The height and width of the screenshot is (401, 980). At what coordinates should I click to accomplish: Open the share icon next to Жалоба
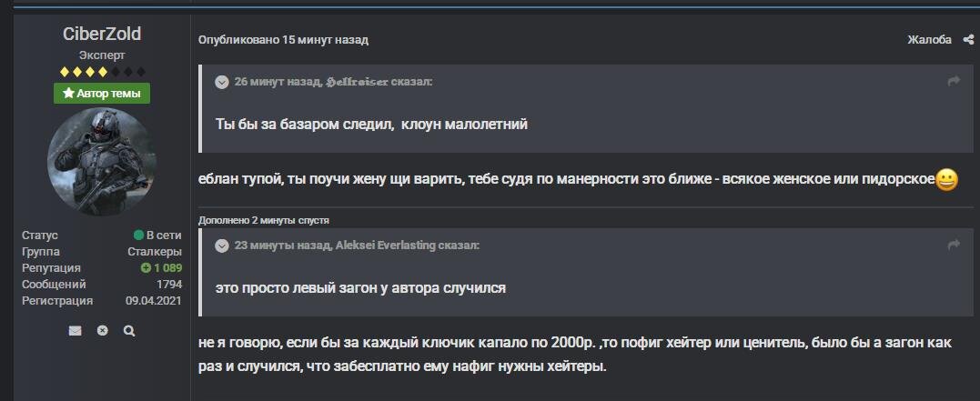click(968, 40)
